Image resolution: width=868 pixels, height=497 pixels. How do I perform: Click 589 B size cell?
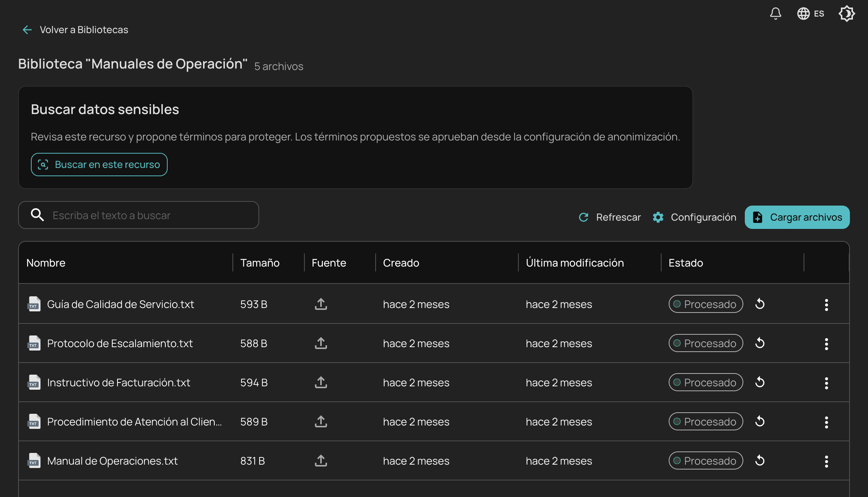(254, 422)
